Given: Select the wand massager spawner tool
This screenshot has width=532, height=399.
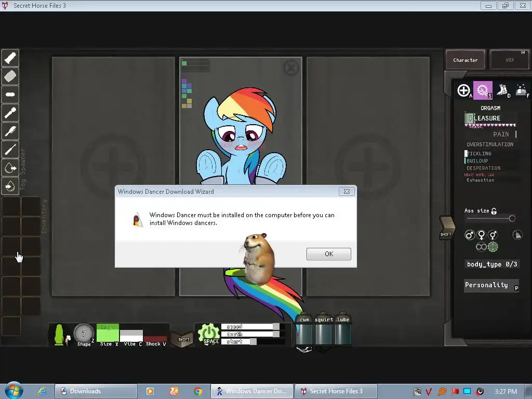Looking at the screenshot, I should 10,113.
